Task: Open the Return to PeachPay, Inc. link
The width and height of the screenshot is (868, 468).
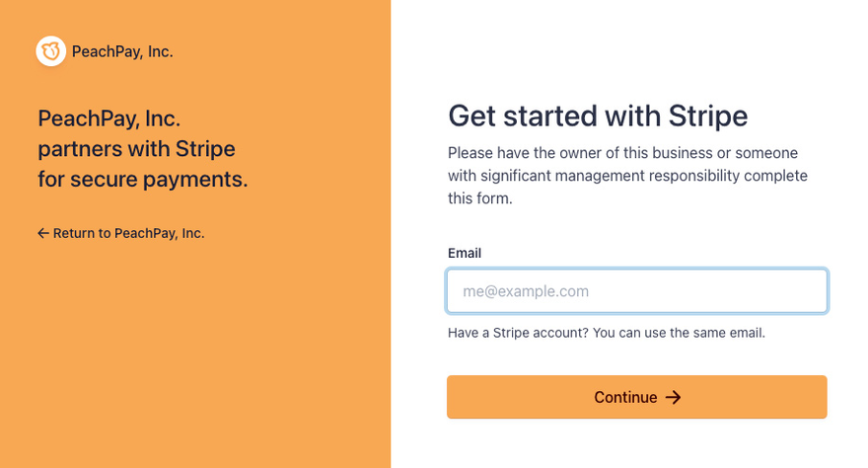Action: click(x=128, y=234)
